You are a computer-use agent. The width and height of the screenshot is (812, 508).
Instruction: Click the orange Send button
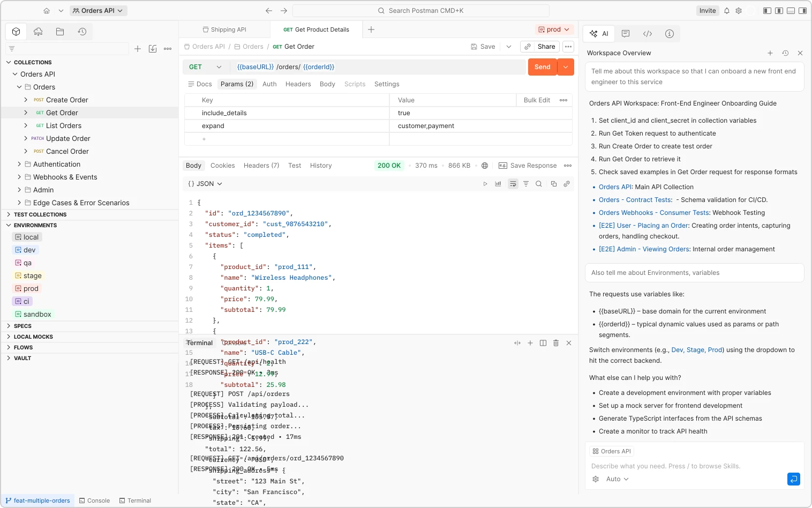pyautogui.click(x=543, y=67)
